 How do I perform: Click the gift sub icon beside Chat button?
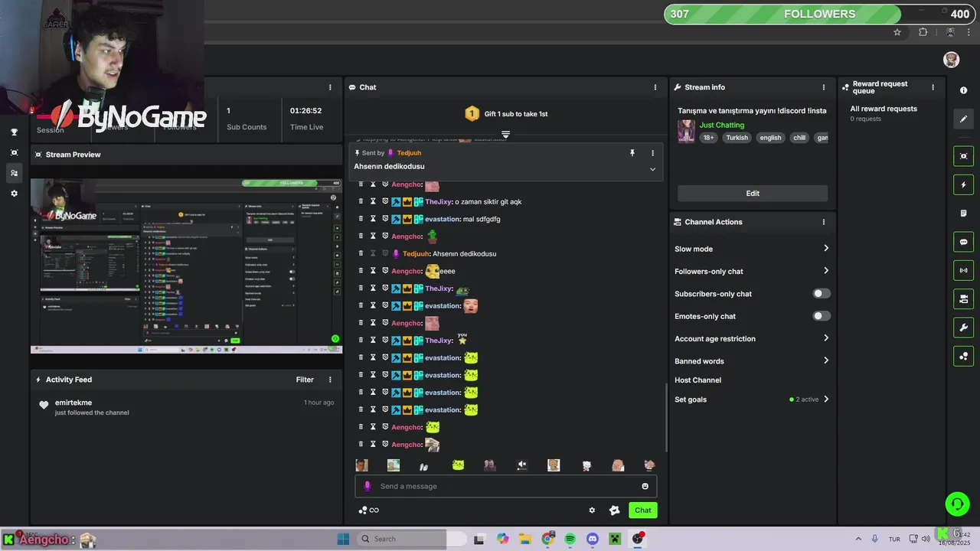pyautogui.click(x=614, y=510)
